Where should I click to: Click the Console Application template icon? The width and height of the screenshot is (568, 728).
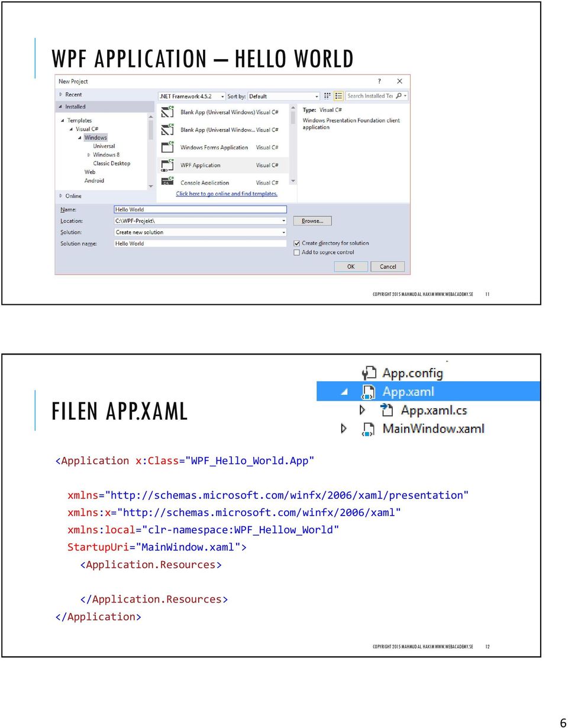[167, 181]
